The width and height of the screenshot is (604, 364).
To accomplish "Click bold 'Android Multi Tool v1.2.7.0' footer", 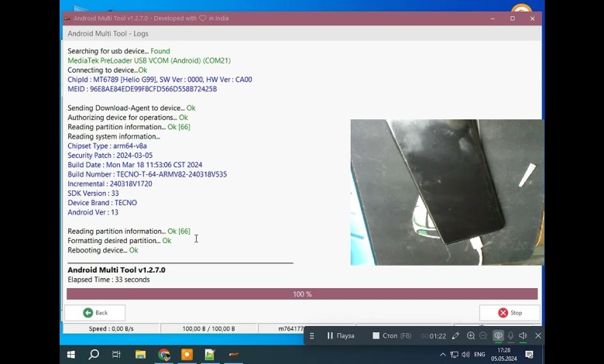I will coord(116,270).
